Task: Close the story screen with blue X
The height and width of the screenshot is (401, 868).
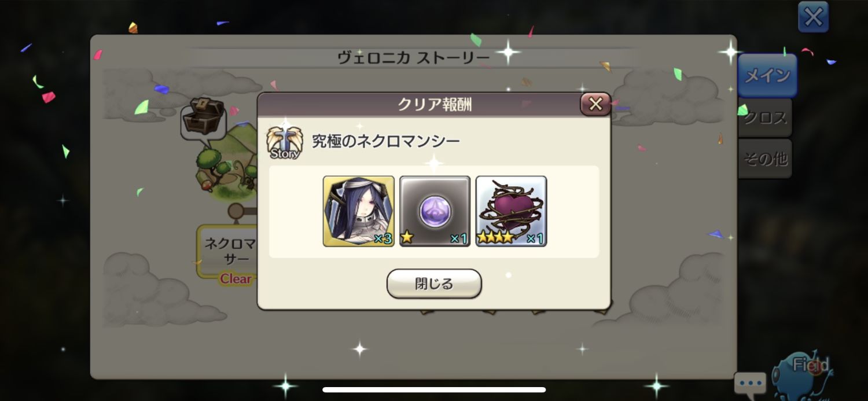Action: (x=813, y=17)
